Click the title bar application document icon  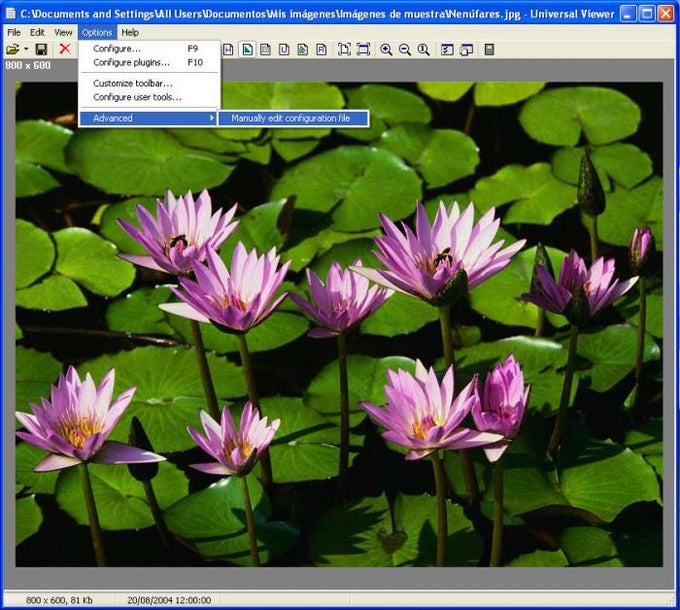pyautogui.click(x=10, y=14)
